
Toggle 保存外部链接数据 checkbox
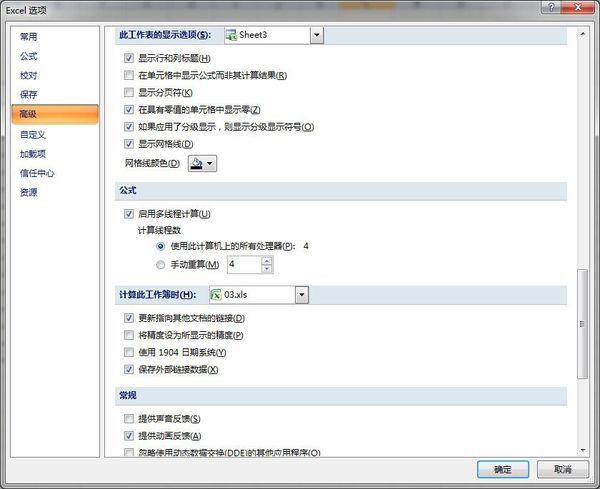pyautogui.click(x=129, y=369)
